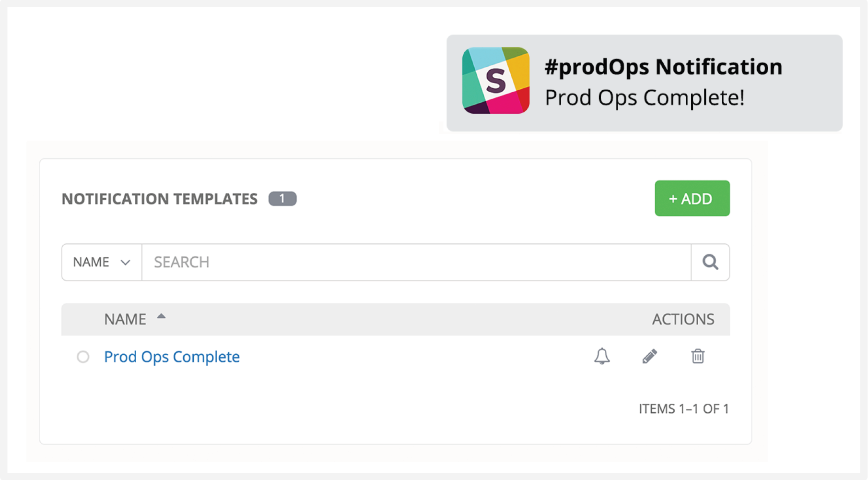Click the 'ITEMS 1–1 OF 1' pagination text
868x480 pixels.
pos(683,409)
